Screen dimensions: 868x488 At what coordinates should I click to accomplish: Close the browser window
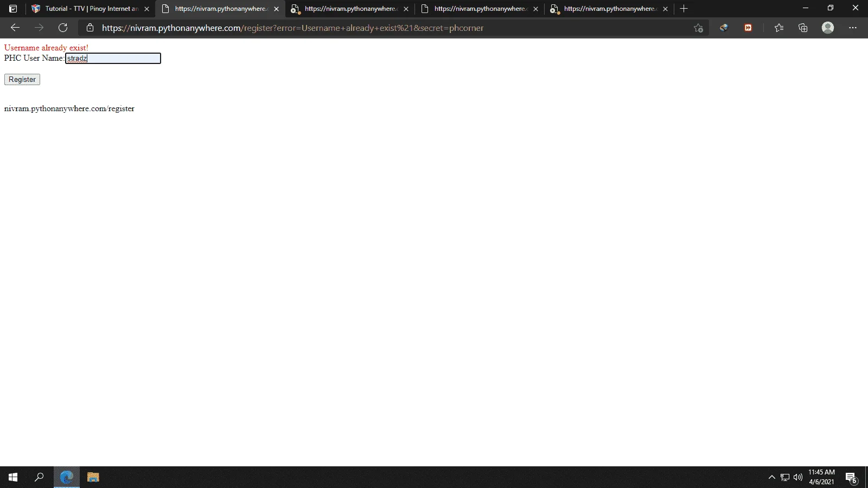pos(856,8)
